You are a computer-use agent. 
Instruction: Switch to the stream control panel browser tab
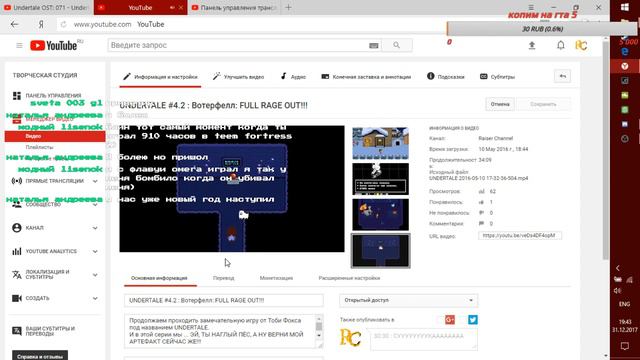[234, 7]
